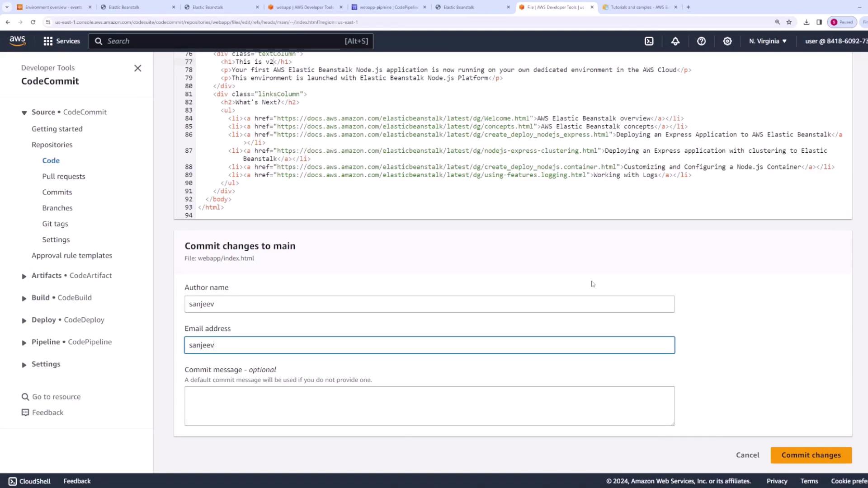Screen dimensions: 868x488
Task: Close the Developer Tools side panel
Action: coord(138,68)
